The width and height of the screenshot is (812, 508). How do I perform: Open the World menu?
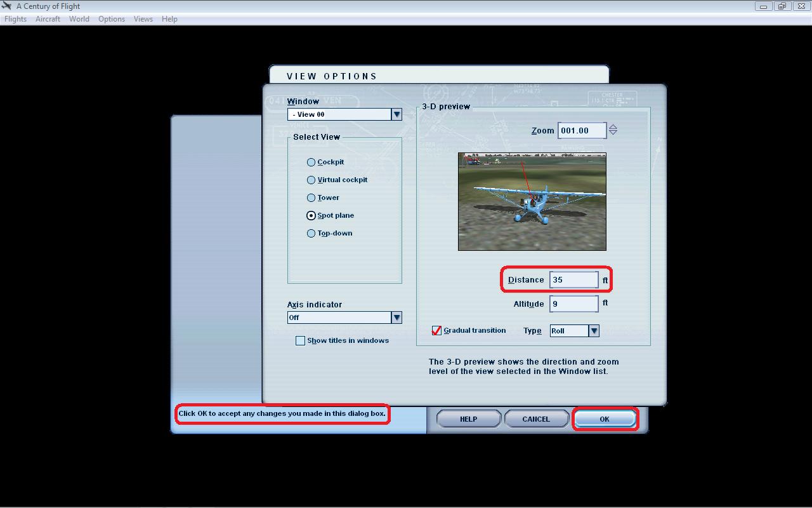point(79,19)
